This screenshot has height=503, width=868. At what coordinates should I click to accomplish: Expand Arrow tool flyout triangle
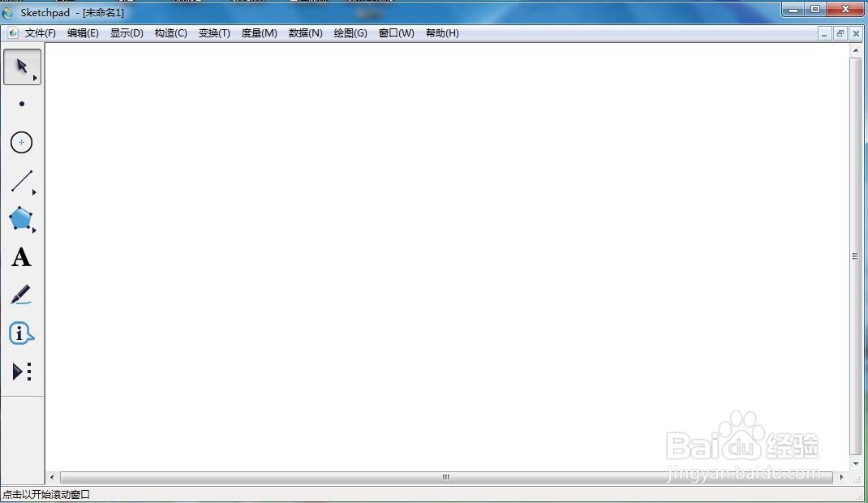click(35, 78)
